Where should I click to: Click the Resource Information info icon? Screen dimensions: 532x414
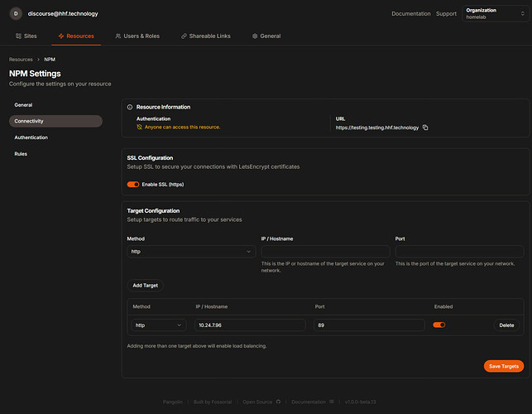pos(130,107)
